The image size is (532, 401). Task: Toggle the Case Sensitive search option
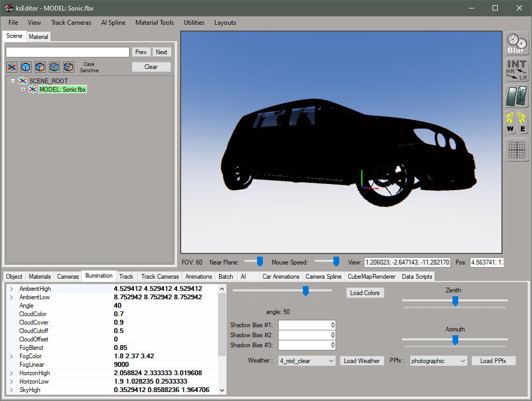point(89,67)
